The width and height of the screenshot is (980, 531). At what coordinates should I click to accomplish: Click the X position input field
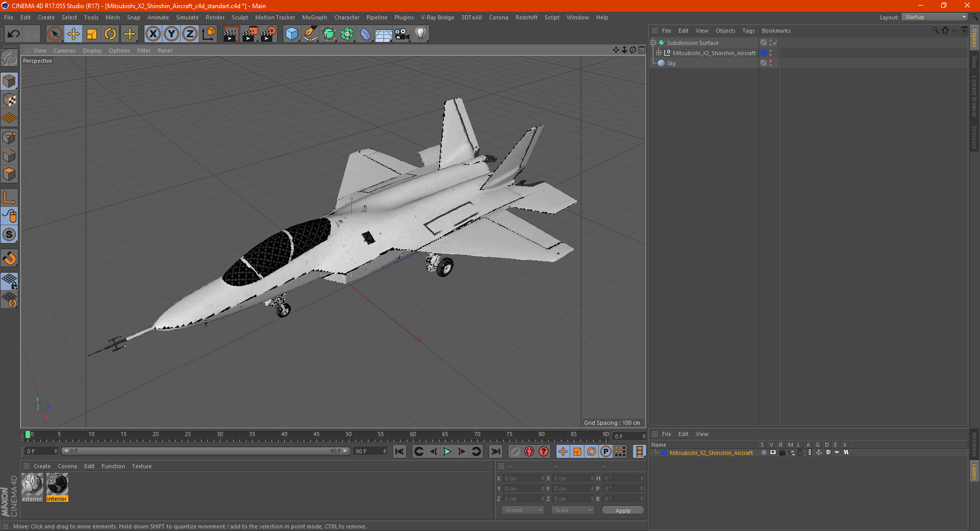524,478
